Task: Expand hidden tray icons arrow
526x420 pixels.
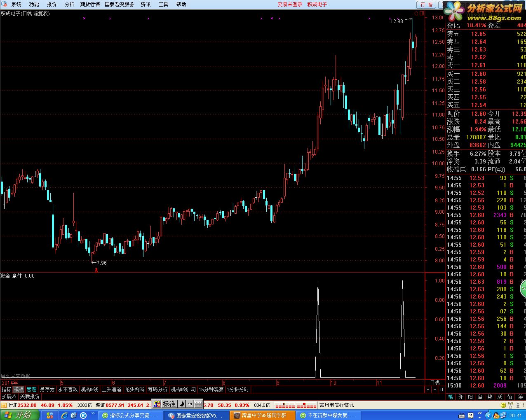Action: tap(489, 415)
